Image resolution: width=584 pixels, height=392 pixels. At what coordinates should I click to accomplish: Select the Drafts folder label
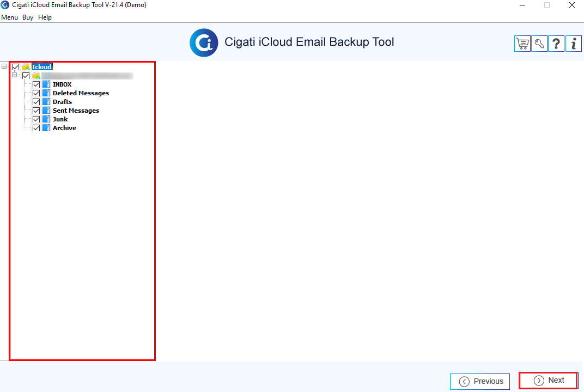(x=62, y=102)
